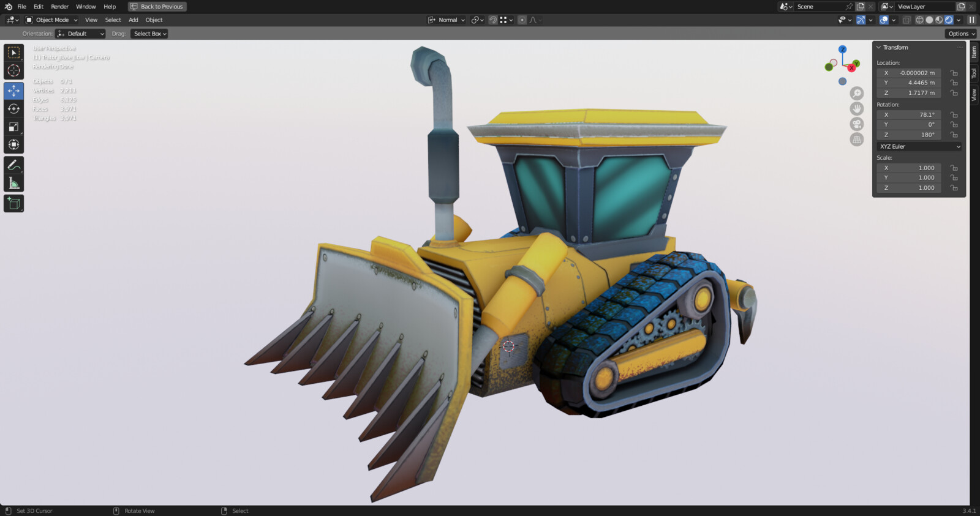
Task: Select the 3D Cursor tool
Action: (x=13, y=71)
